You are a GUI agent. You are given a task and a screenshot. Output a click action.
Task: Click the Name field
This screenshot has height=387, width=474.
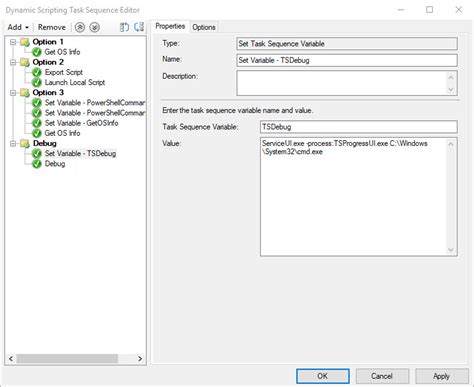pos(347,60)
